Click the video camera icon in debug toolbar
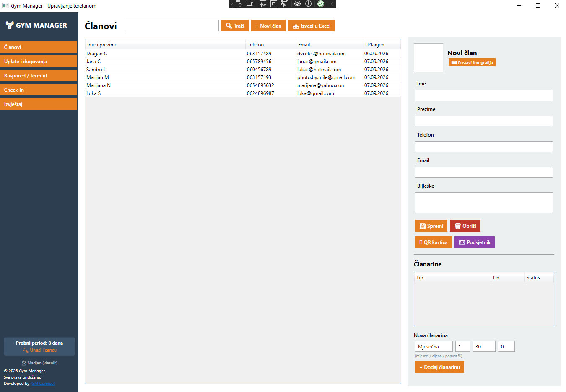566x392 pixels. click(x=250, y=4)
